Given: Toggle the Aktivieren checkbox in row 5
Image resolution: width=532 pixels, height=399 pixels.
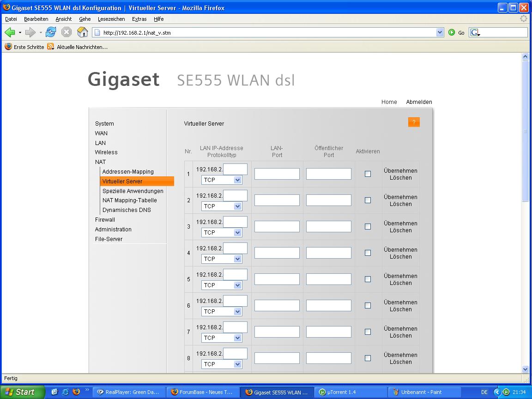Looking at the screenshot, I should tap(368, 279).
